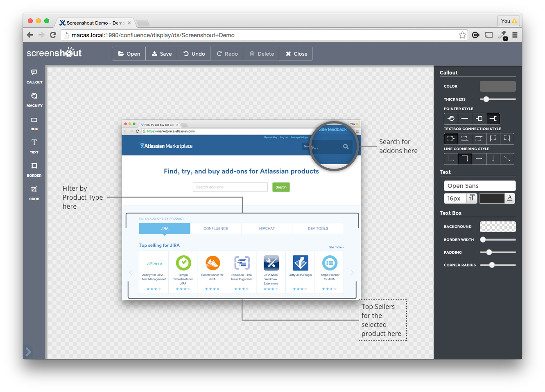The width and height of the screenshot is (545, 392).
Task: Select right-edge textbox connection style
Action: click(x=507, y=139)
